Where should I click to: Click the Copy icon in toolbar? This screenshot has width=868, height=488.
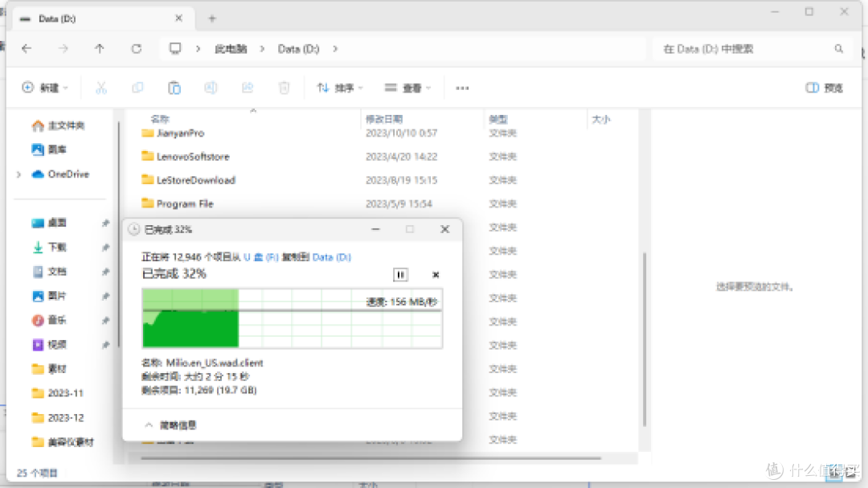click(x=137, y=88)
